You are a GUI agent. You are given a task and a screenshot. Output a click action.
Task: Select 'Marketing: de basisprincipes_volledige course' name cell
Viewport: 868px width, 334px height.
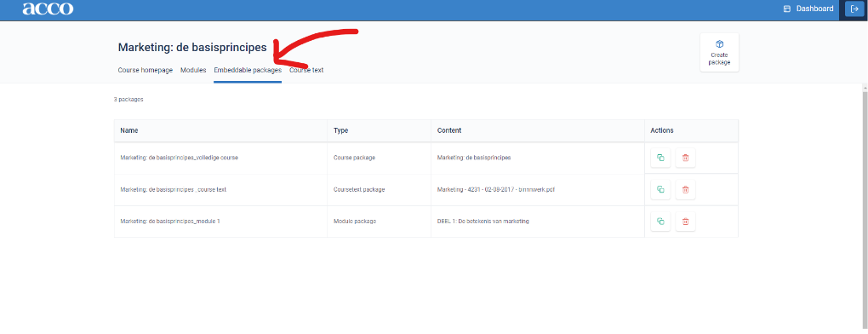point(221,158)
